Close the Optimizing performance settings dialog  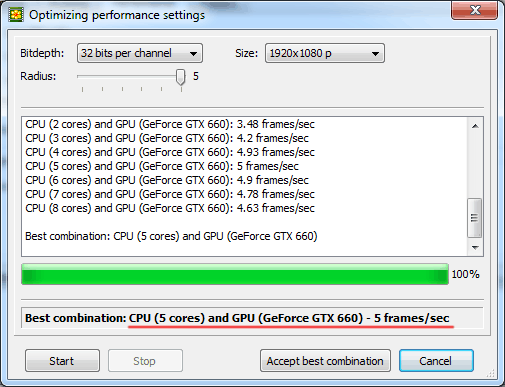pyautogui.click(x=475, y=10)
